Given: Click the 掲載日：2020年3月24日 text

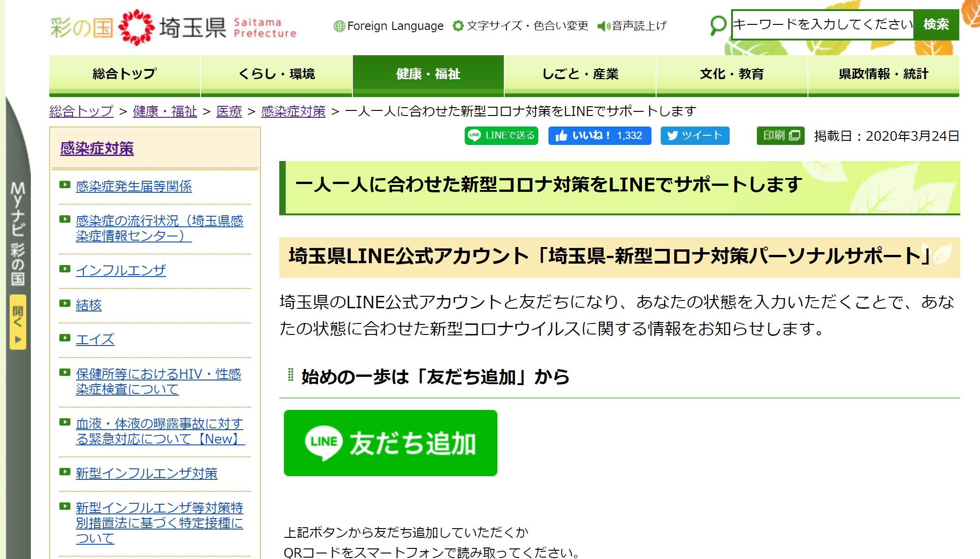Looking at the screenshot, I should [887, 136].
